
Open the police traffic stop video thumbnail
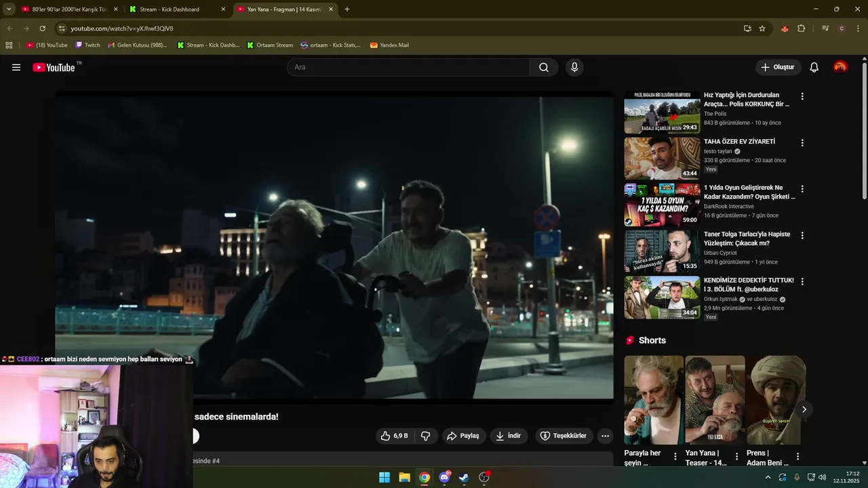tap(662, 113)
